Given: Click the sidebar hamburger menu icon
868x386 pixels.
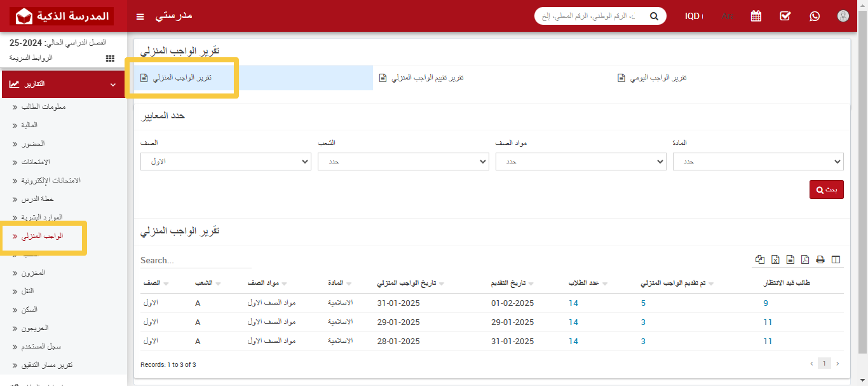Looking at the screenshot, I should point(140,16).
